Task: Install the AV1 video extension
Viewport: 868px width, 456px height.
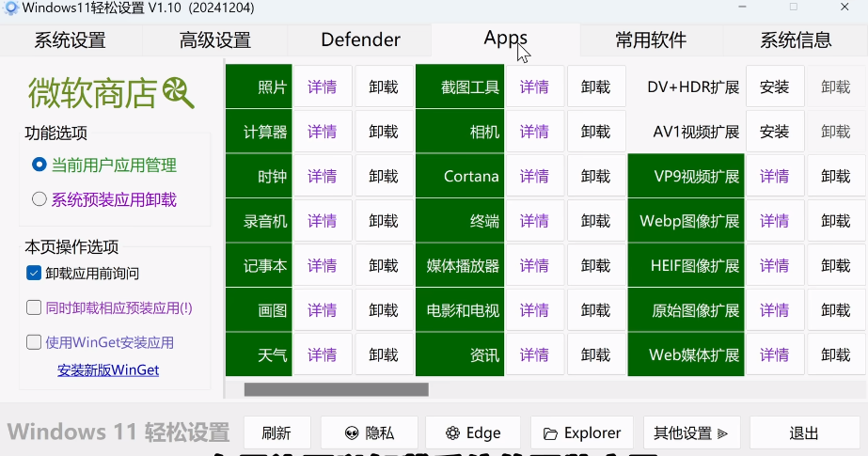Action: pyautogui.click(x=774, y=132)
